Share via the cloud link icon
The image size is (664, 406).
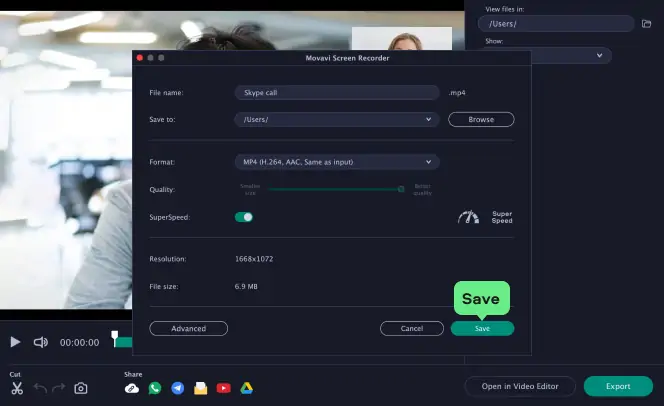(132, 388)
